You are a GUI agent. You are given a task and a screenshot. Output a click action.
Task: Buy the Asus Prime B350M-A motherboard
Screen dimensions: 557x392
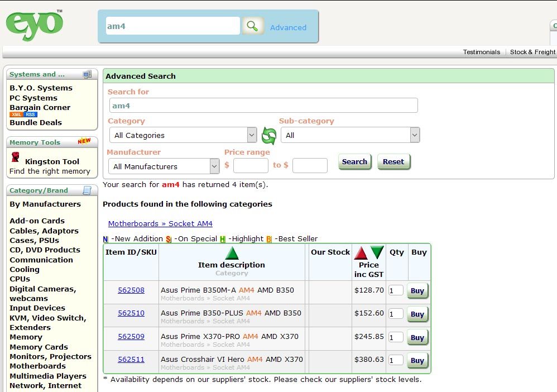pyautogui.click(x=417, y=291)
